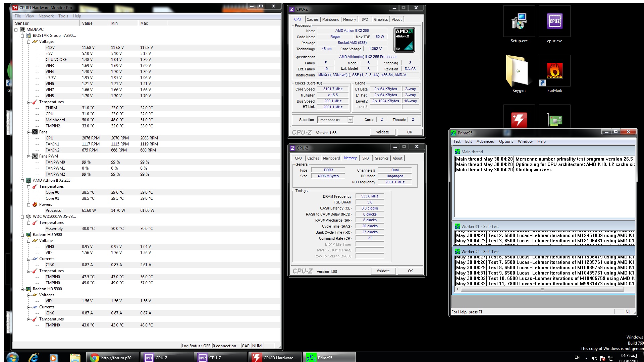Viewport: 644px width, 362px height.
Task: Open Windows Explorer from the taskbar
Action: [75, 358]
